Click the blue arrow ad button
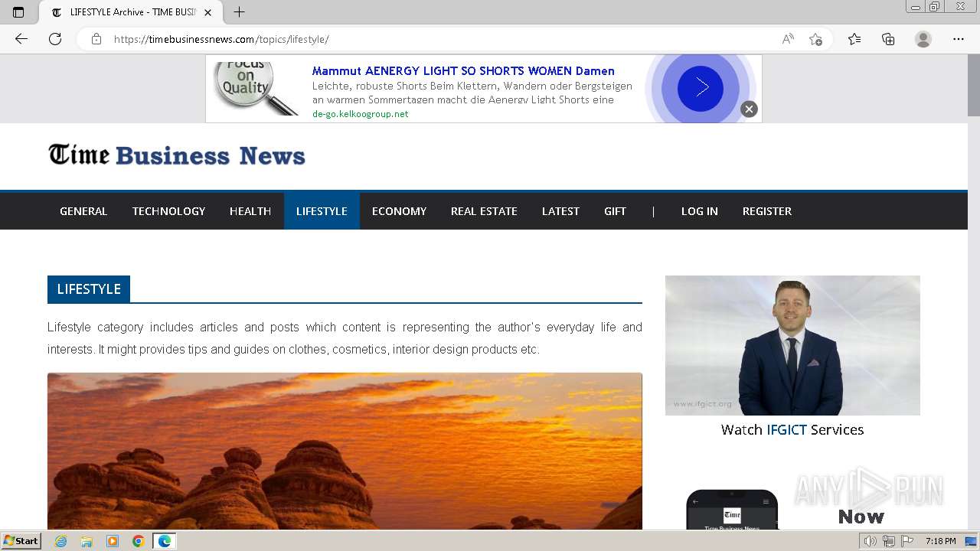Screen dimensions: 980x551 pyautogui.click(x=700, y=89)
